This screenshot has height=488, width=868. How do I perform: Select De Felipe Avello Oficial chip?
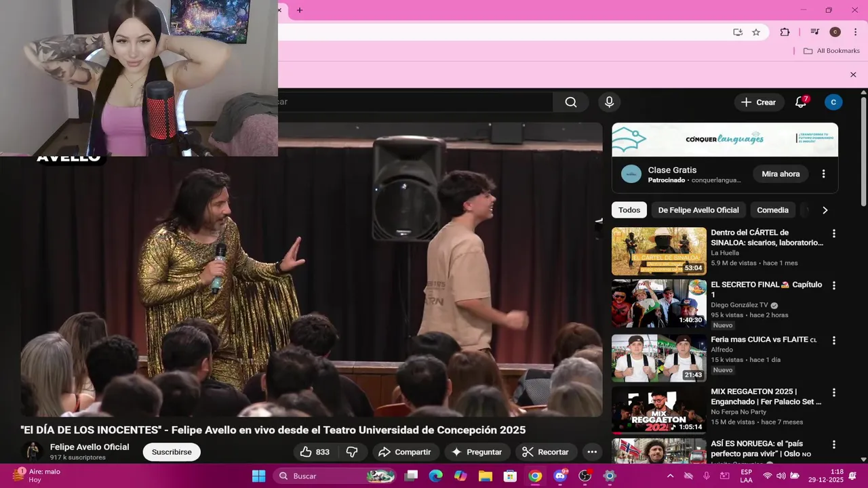[x=698, y=210]
